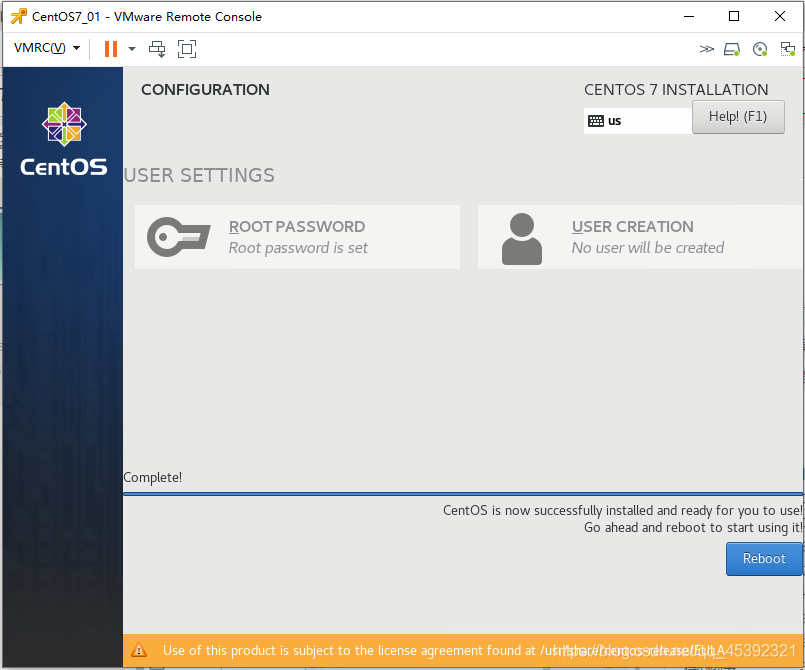Click the Reboot button

[763, 558]
